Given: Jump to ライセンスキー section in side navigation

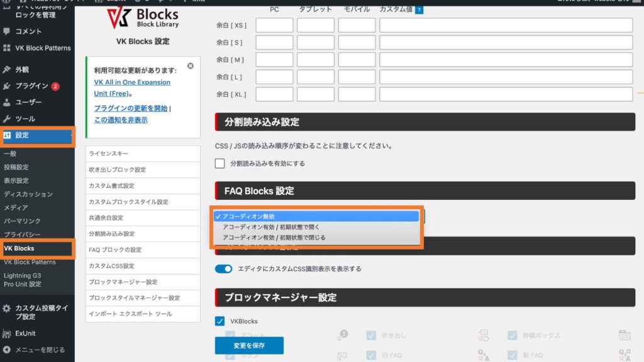Looking at the screenshot, I should [x=108, y=154].
